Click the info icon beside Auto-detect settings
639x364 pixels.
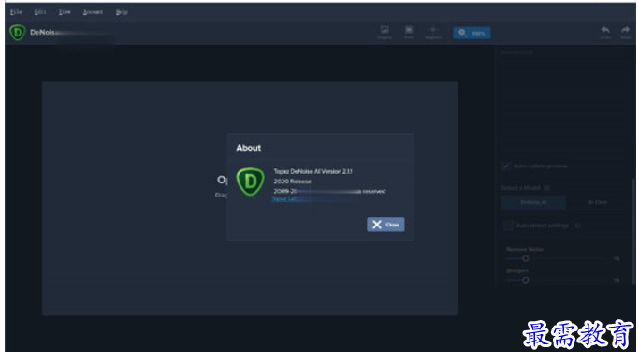[x=578, y=225]
